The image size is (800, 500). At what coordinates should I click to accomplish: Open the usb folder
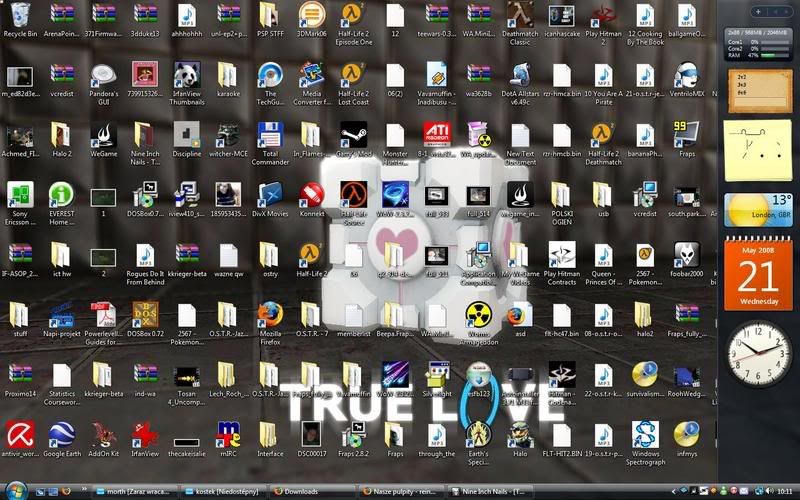[603, 194]
